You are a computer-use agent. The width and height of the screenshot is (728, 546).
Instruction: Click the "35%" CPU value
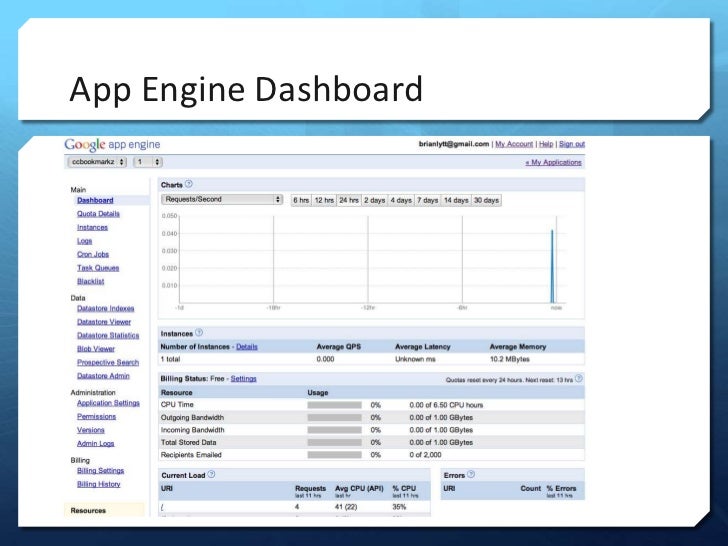pyautogui.click(x=399, y=507)
